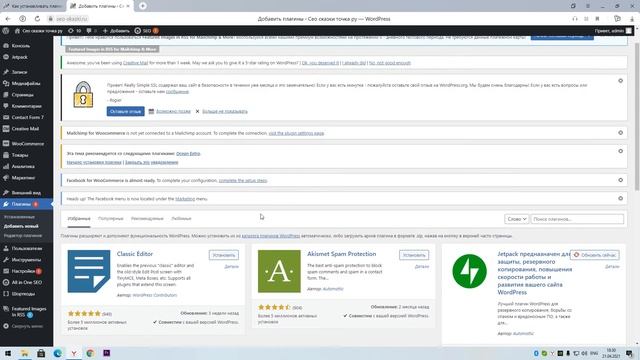View Akismet details link
Screen dimensions: 640x360
(422, 267)
